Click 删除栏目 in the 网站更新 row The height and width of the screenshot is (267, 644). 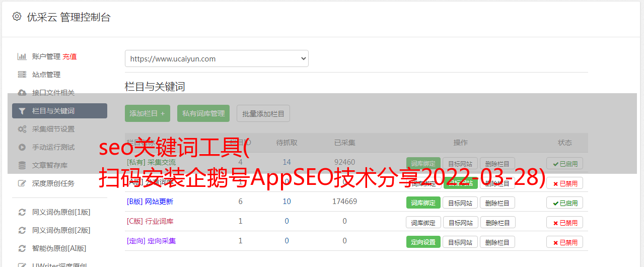pyautogui.click(x=497, y=203)
